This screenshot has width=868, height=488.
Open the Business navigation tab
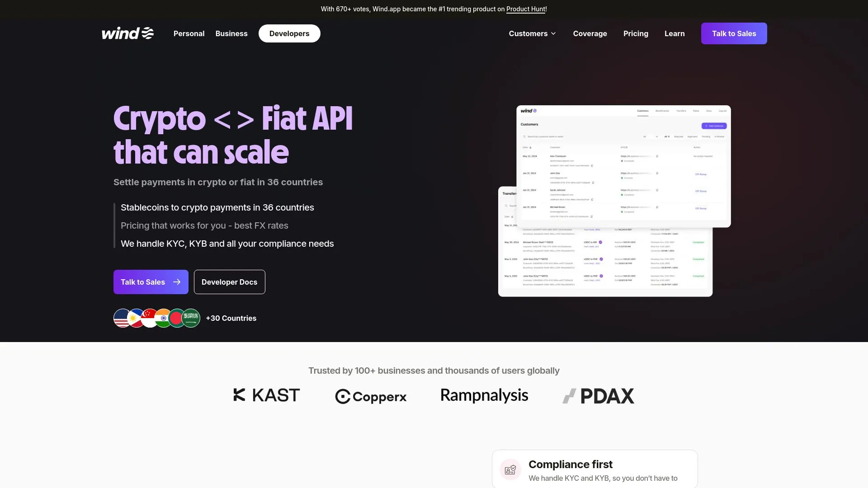click(x=231, y=33)
